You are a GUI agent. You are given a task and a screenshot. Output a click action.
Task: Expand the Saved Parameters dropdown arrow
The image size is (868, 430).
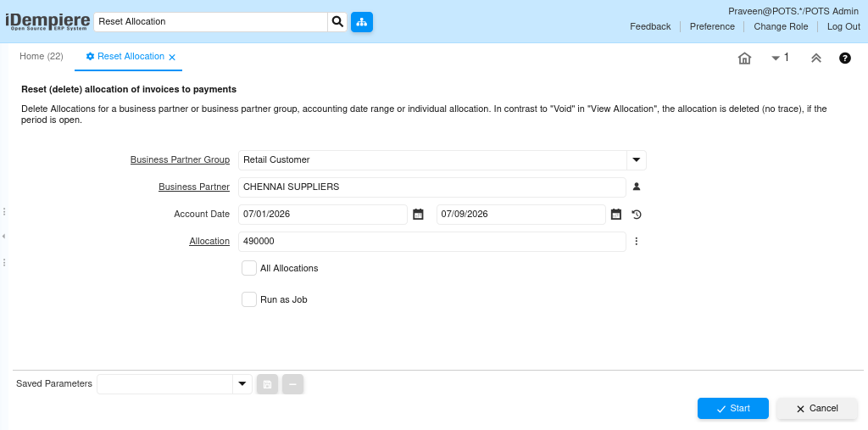(x=242, y=384)
